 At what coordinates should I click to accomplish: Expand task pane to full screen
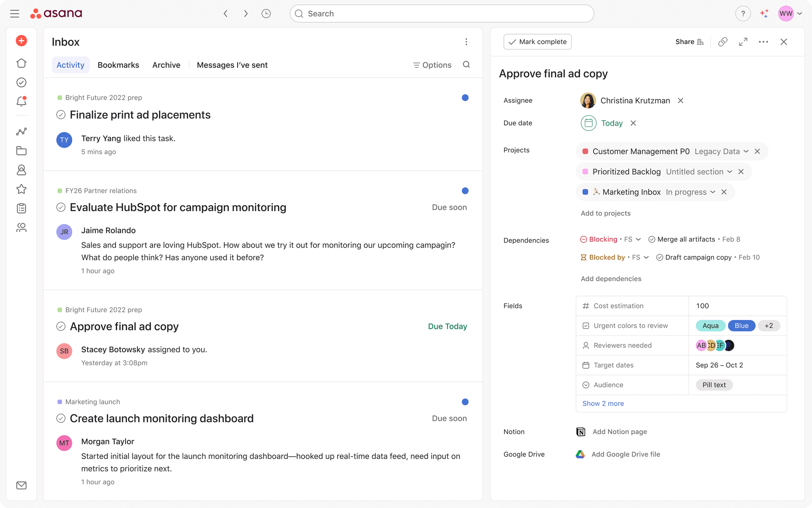pos(743,42)
